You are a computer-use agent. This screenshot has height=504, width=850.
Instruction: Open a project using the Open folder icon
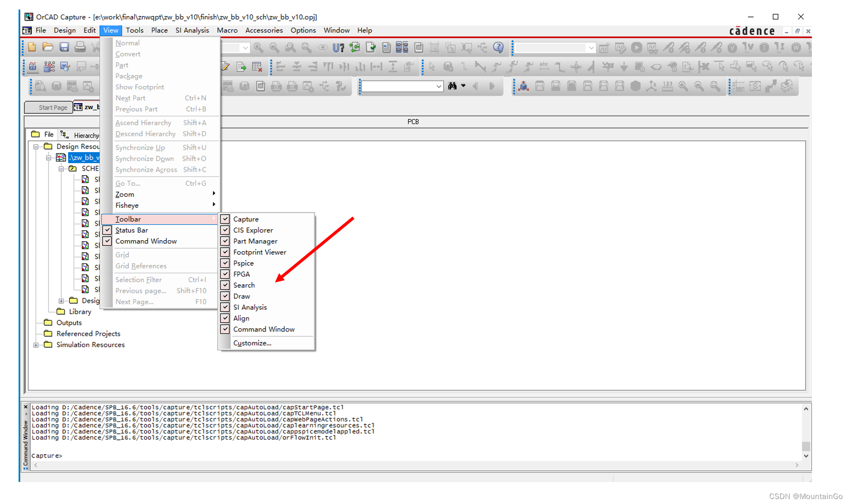48,47
